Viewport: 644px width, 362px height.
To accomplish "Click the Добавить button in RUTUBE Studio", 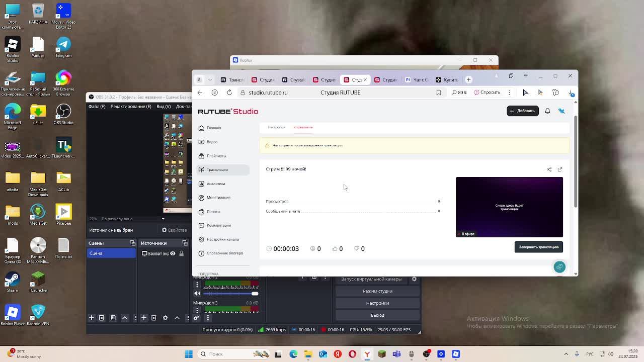I will 523,111.
